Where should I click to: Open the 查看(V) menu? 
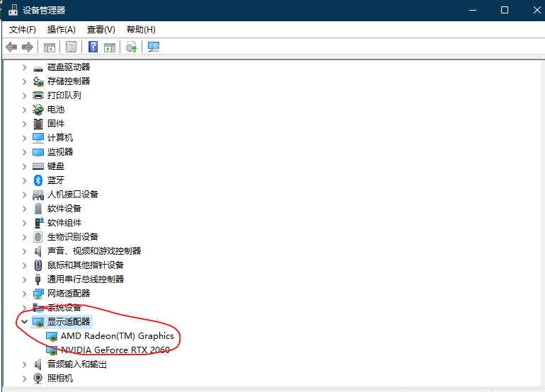click(101, 30)
